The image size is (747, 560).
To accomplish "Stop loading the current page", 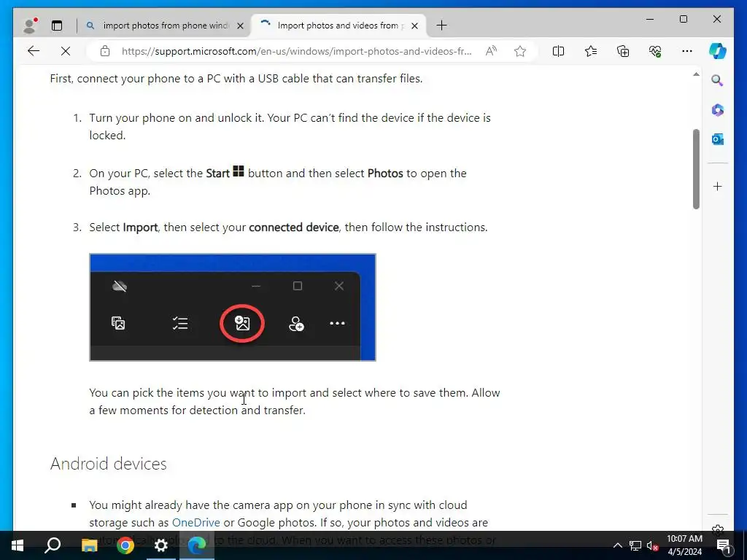I will [x=66, y=51].
